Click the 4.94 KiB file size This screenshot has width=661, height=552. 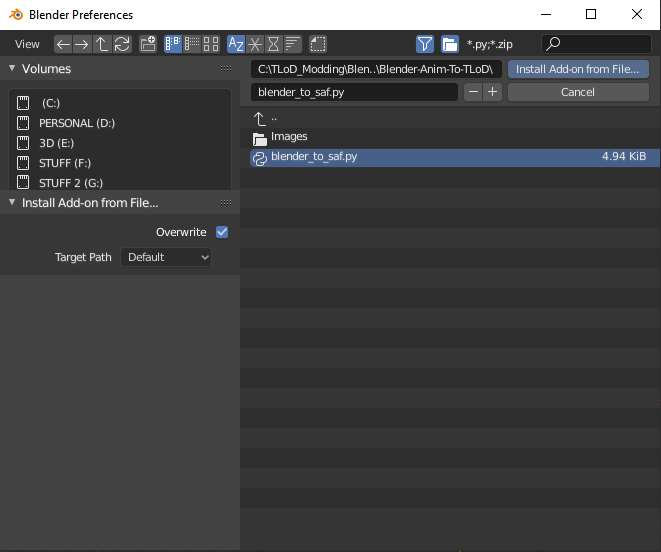[624, 156]
